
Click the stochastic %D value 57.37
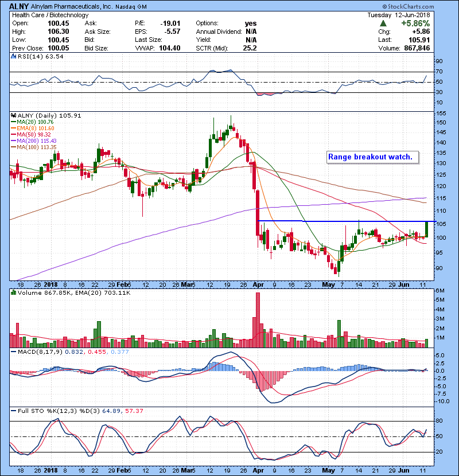[134, 411]
